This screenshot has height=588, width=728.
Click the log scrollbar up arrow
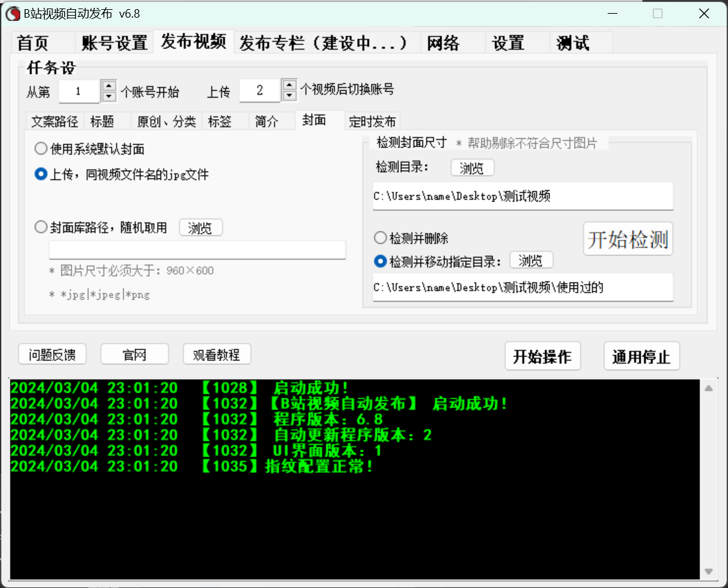tap(708, 389)
